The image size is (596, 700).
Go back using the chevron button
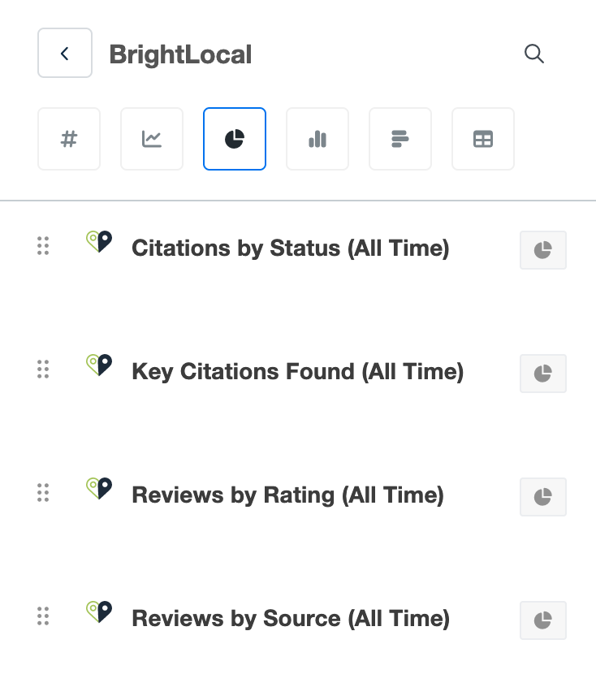pyautogui.click(x=65, y=53)
